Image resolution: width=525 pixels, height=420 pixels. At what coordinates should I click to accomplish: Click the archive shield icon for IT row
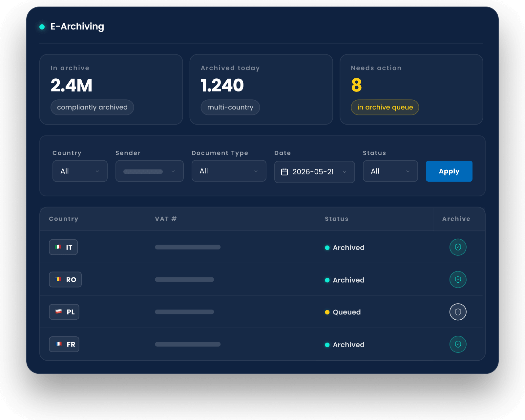(458, 247)
